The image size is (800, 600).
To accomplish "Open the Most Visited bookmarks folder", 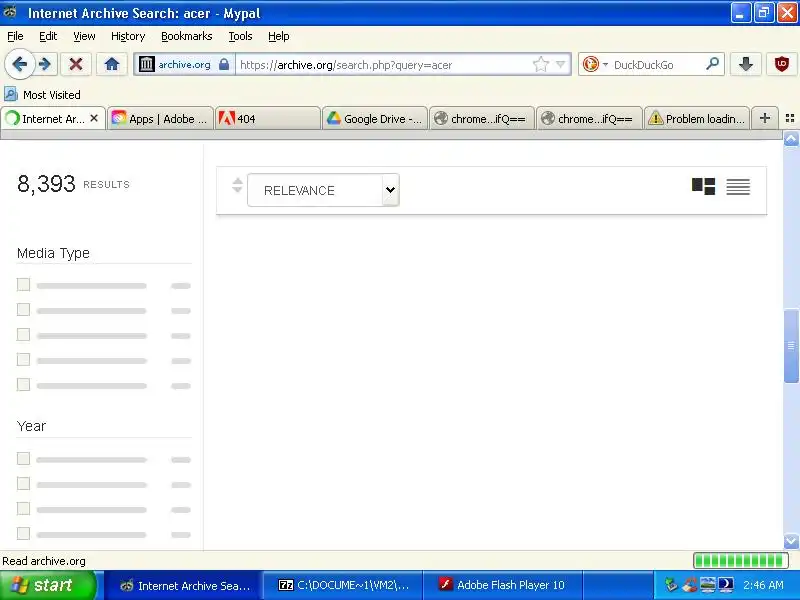I will pos(42,94).
